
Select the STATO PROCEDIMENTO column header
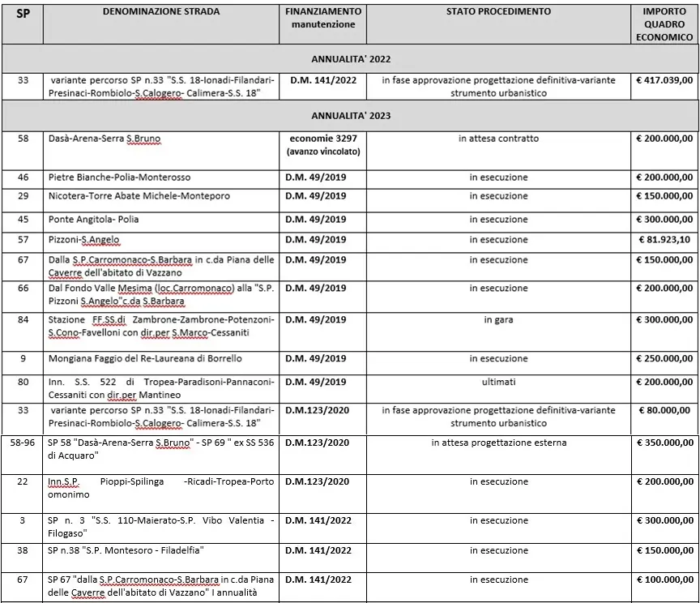498,12
